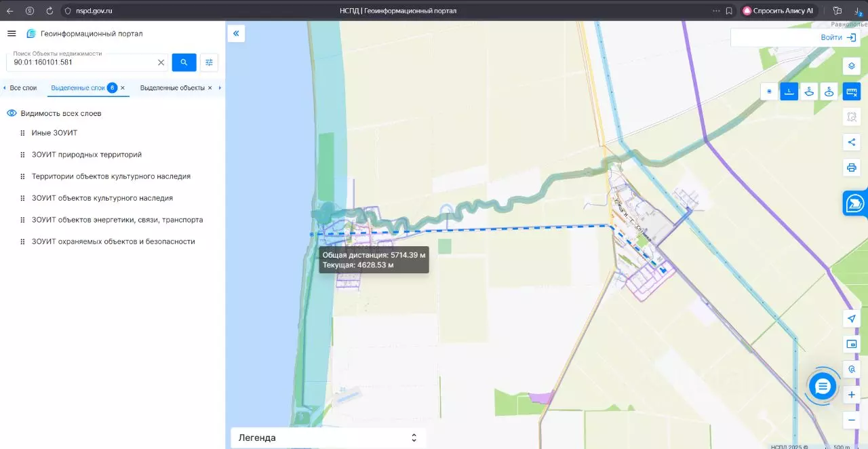Open advanced search filter settings

(x=209, y=62)
